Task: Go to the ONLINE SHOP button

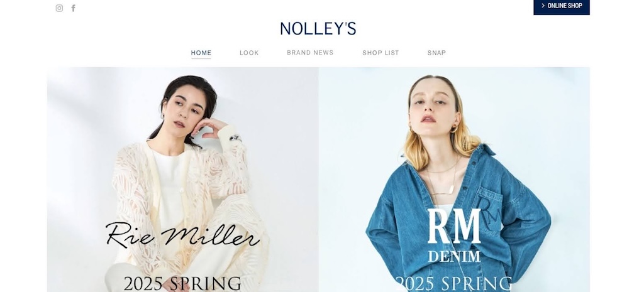Action: click(562, 7)
